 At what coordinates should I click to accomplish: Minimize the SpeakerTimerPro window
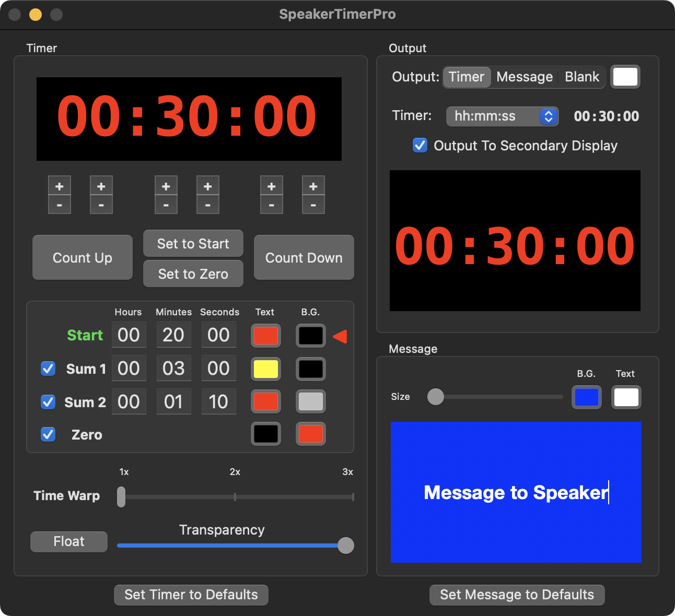coord(36,15)
